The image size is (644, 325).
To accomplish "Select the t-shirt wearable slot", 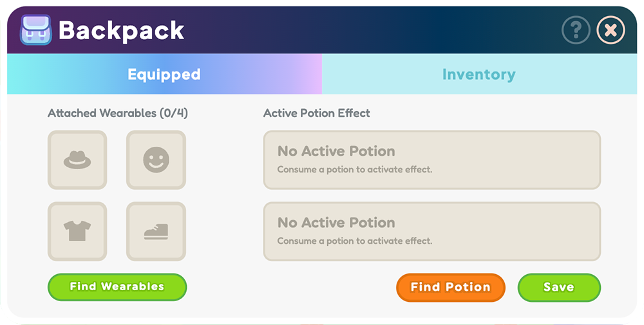I will click(77, 232).
